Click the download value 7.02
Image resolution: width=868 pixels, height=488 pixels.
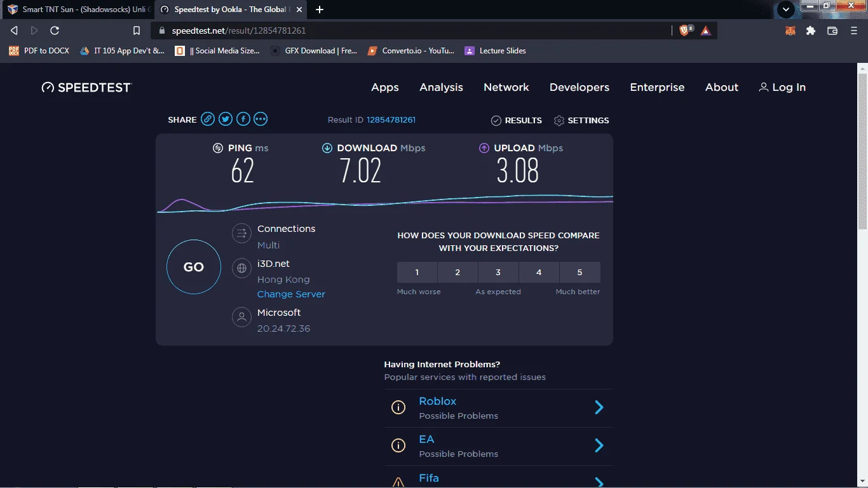[x=360, y=171]
